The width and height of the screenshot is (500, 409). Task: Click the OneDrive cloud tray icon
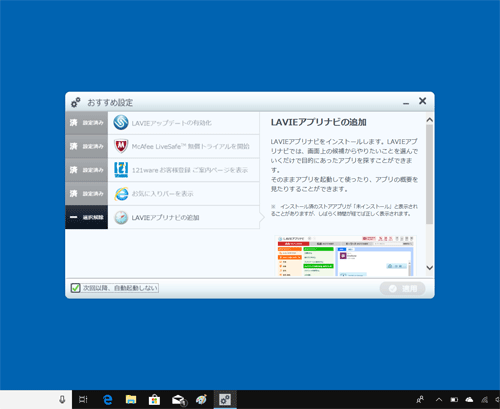[x=469, y=399]
